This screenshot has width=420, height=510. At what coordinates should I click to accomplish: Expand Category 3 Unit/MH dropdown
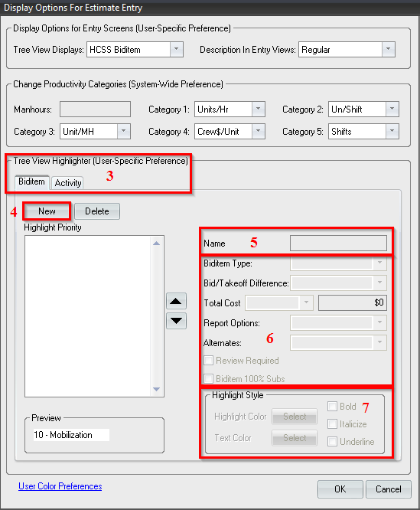click(x=123, y=131)
